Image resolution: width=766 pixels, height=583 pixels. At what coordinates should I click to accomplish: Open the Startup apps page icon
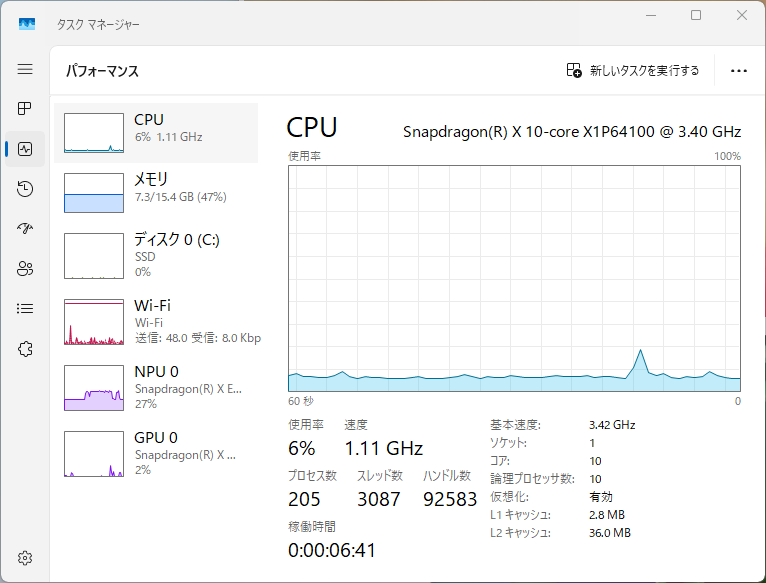(x=25, y=228)
